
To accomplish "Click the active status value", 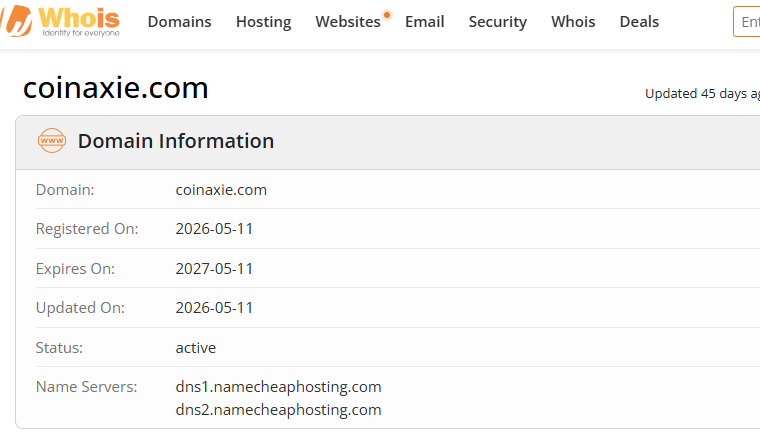I will tap(196, 347).
